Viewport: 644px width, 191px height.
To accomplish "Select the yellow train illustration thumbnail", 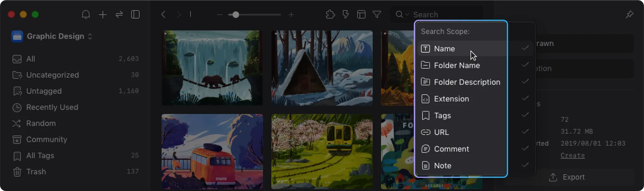I will (322, 152).
